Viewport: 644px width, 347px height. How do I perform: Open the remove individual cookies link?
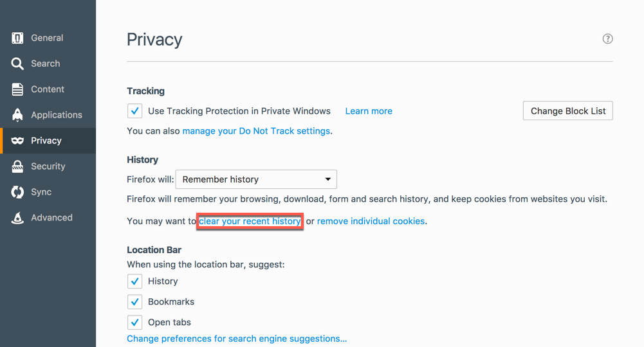(x=371, y=221)
